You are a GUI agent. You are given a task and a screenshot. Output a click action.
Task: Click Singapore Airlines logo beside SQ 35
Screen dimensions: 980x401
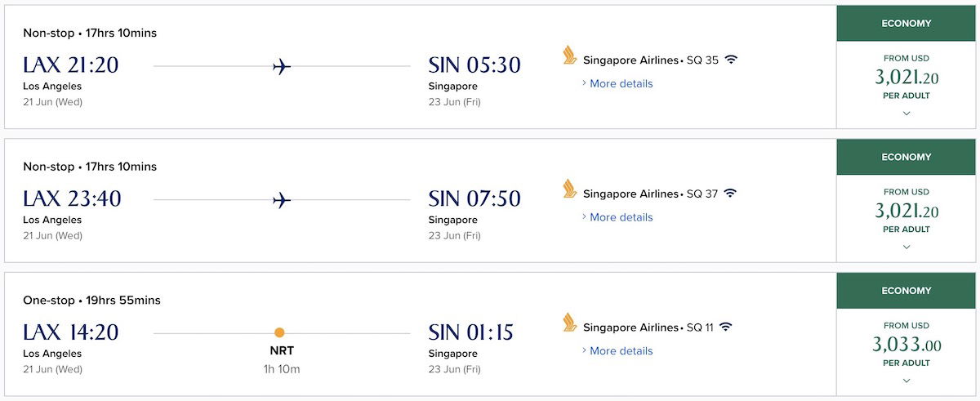coord(570,56)
